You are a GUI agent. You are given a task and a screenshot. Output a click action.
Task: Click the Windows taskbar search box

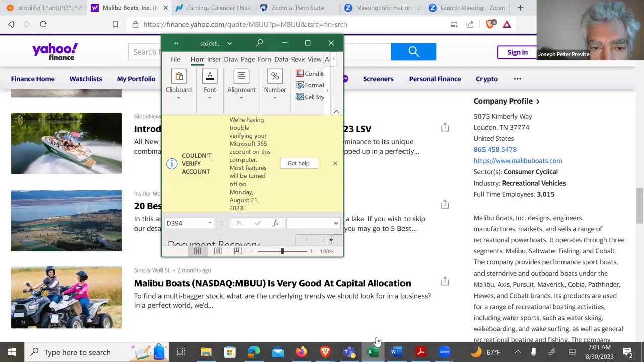tap(96, 352)
